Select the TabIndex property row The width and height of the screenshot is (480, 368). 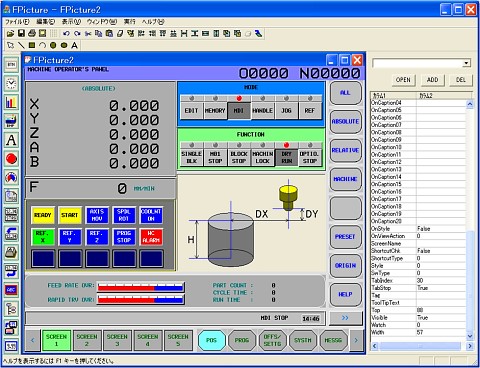click(418, 280)
